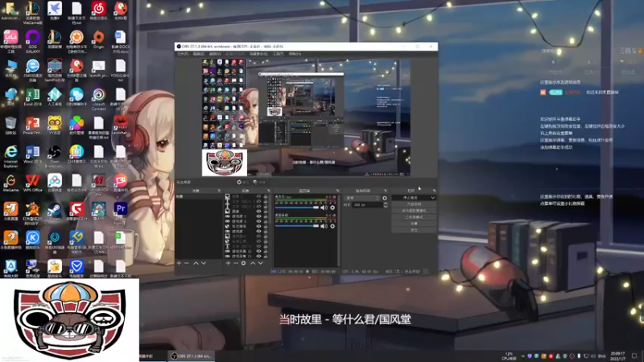Image resolution: width=644 pixels, height=362 pixels.
Task: Toggle 工作室模式 studio mode
Action: (414, 217)
